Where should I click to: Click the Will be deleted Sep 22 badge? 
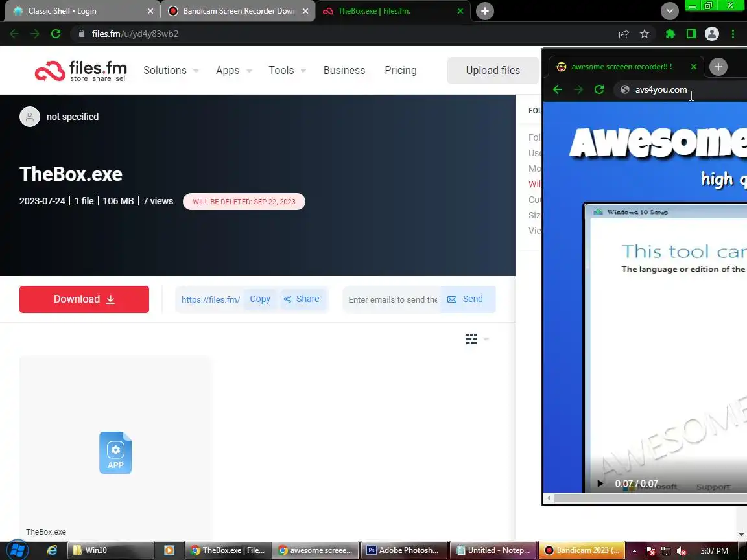[x=244, y=202]
